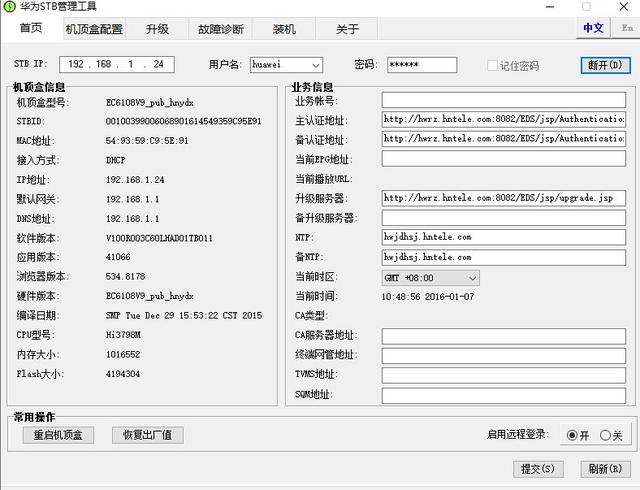Click the 恢复出厂值 button
The height and width of the screenshot is (490, 640).
[x=148, y=435]
